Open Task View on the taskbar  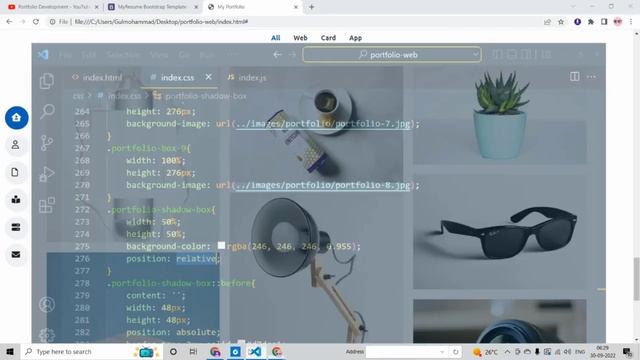(x=193, y=351)
